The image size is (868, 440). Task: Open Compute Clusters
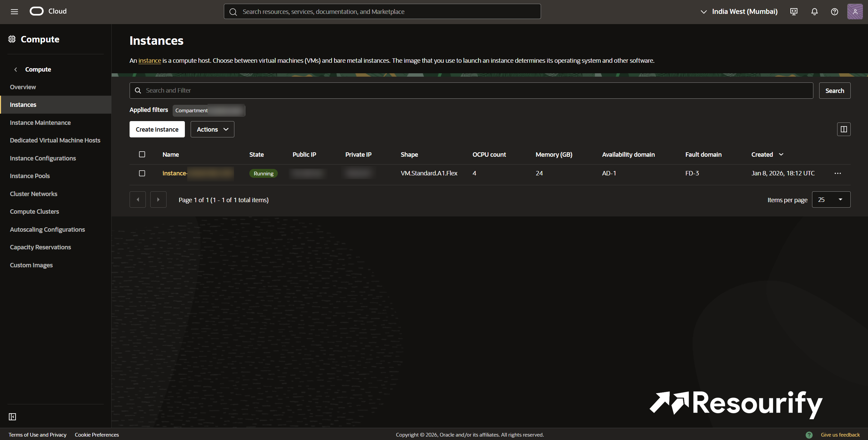tap(34, 211)
